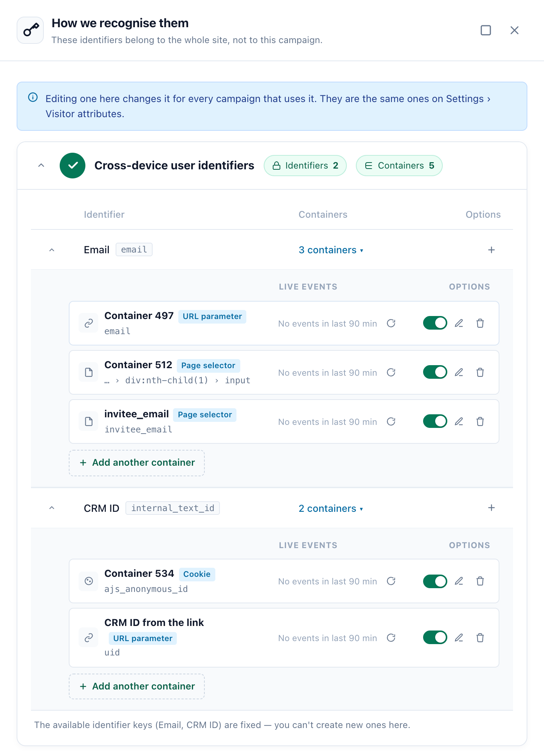Edit Container 534 with the pencil icon
Image resolution: width=544 pixels, height=756 pixels.
click(459, 581)
